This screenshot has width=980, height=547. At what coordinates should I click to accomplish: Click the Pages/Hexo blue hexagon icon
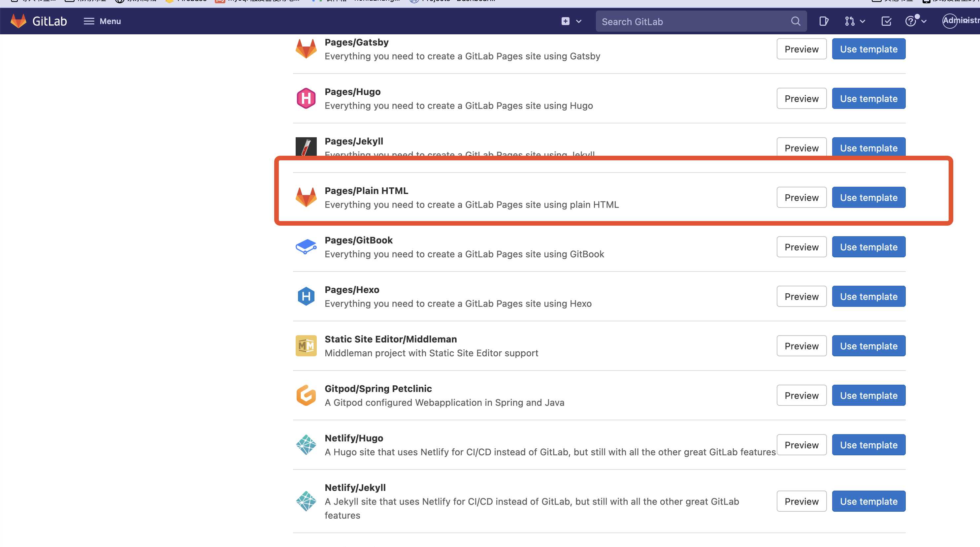point(306,296)
